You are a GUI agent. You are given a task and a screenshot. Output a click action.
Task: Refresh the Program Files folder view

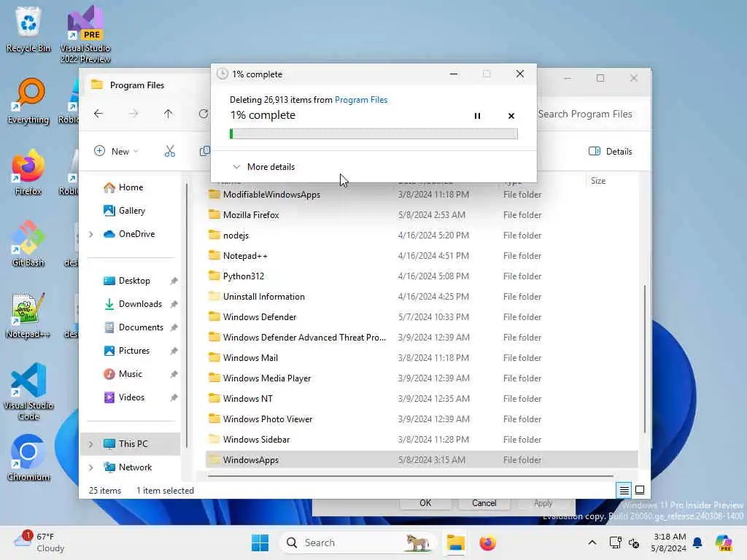click(203, 114)
